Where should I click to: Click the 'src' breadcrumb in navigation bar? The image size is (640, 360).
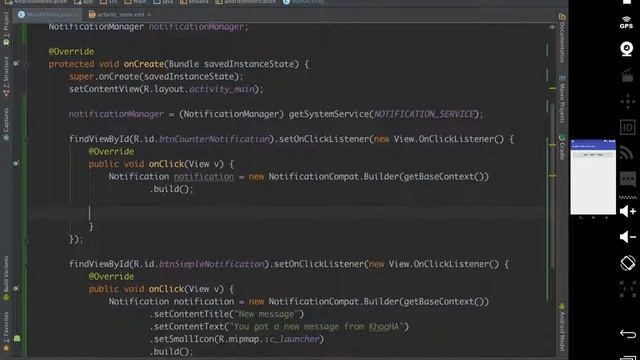[109, 2]
